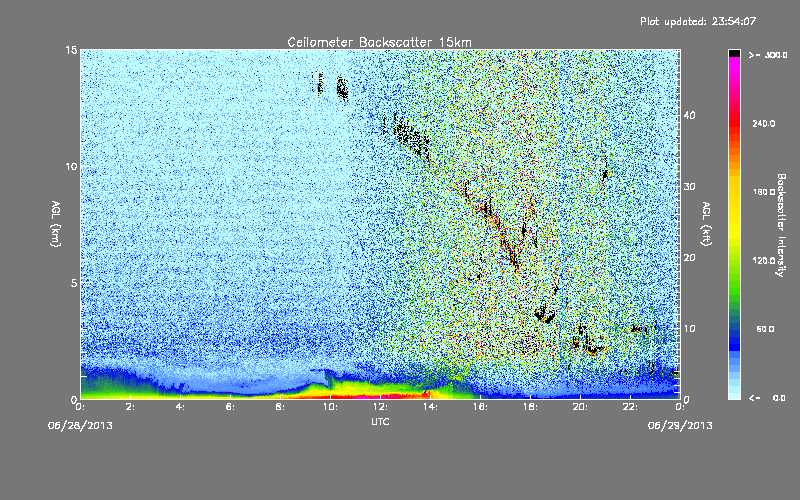Click the right 'AGL (kft)' axis label
800x500 pixels.
706,223
